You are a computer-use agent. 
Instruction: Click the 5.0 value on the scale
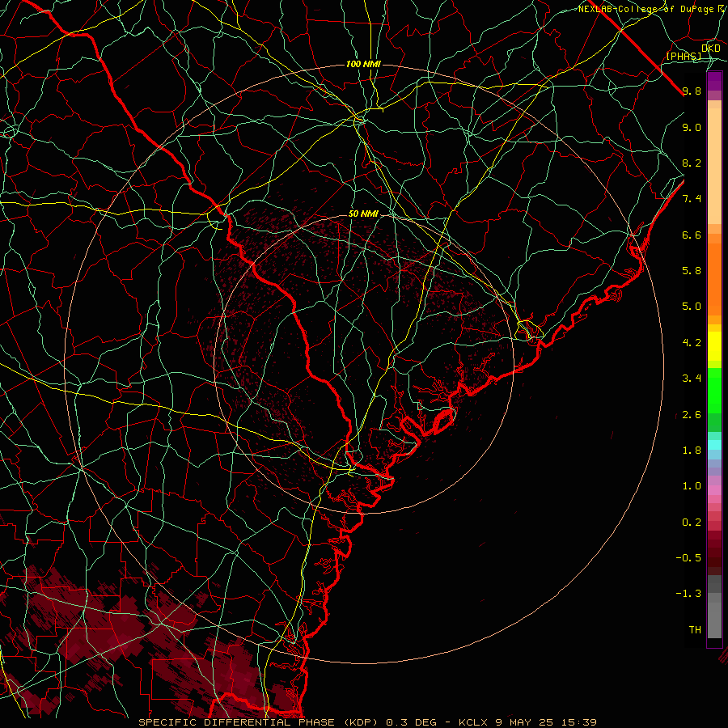[692, 307]
